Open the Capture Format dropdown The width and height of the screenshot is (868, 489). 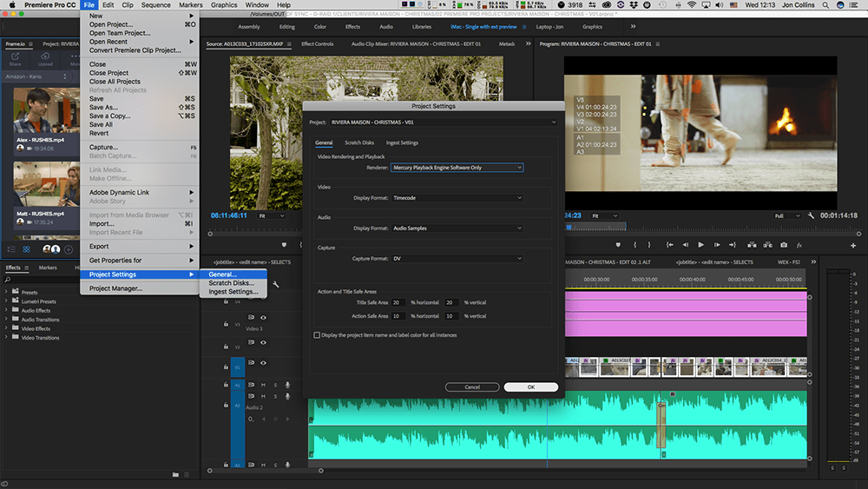coord(457,259)
